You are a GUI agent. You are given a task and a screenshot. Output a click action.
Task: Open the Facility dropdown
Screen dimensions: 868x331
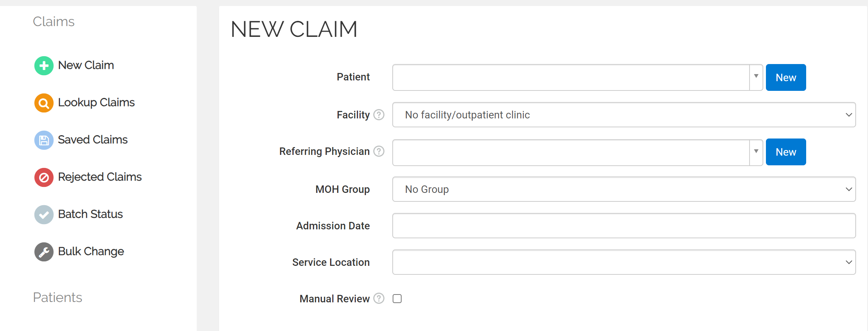point(624,115)
